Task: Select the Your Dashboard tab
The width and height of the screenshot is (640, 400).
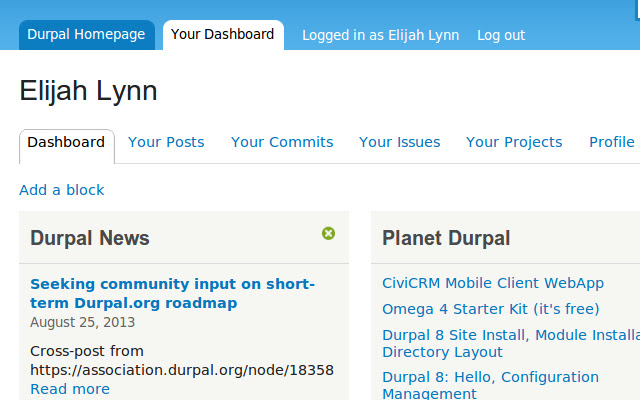Action: (223, 35)
